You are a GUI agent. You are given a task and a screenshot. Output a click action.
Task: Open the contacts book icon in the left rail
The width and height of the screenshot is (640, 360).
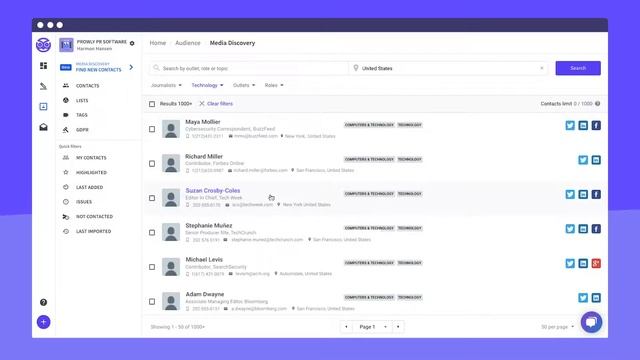[43, 107]
